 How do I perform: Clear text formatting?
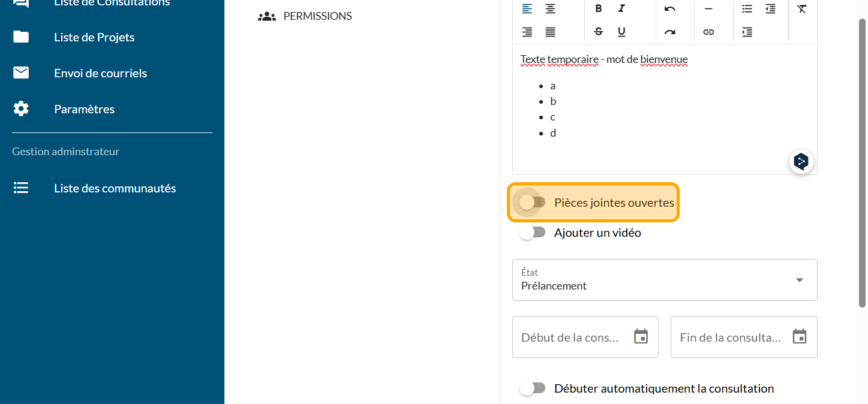pyautogui.click(x=801, y=8)
